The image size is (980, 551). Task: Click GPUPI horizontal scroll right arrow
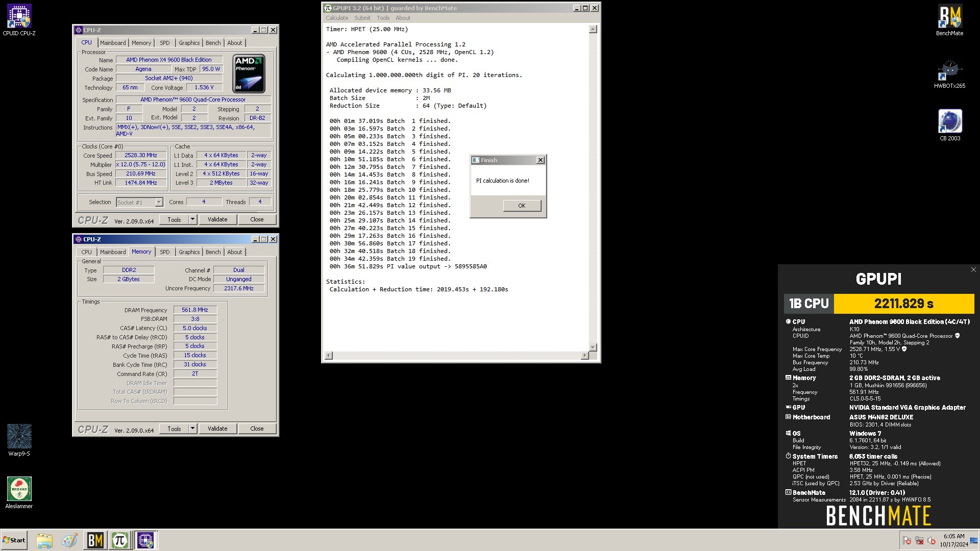(584, 355)
